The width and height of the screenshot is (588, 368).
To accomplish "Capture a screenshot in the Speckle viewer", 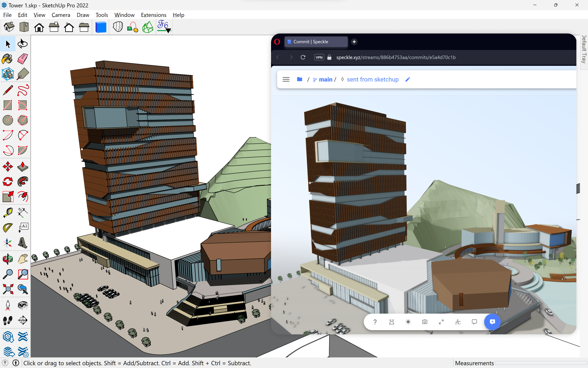I will (424, 322).
